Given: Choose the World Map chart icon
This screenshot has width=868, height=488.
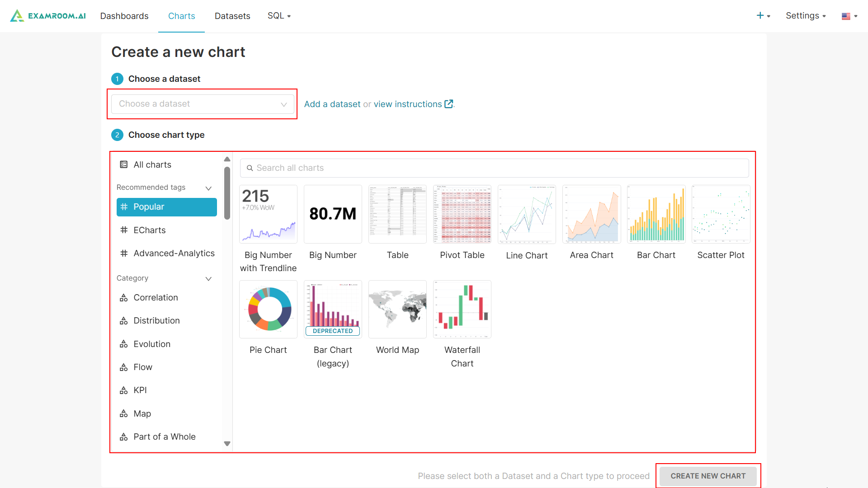Looking at the screenshot, I should coord(397,310).
